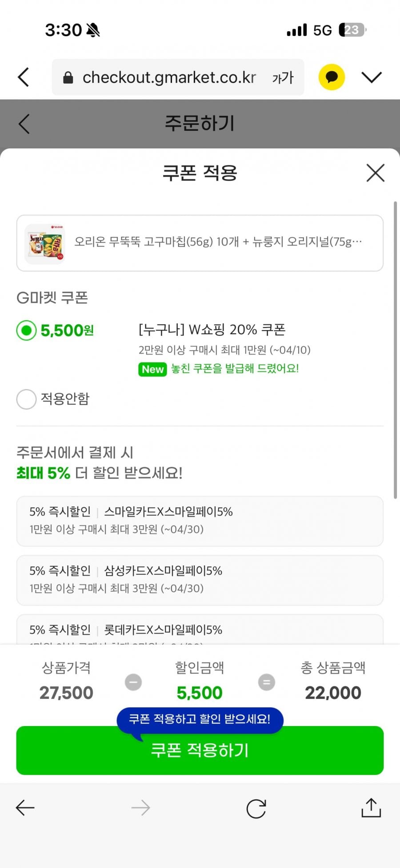400x868 pixels.
Task: Tap the KakaoTalk yellow chat icon
Action: pos(332,77)
